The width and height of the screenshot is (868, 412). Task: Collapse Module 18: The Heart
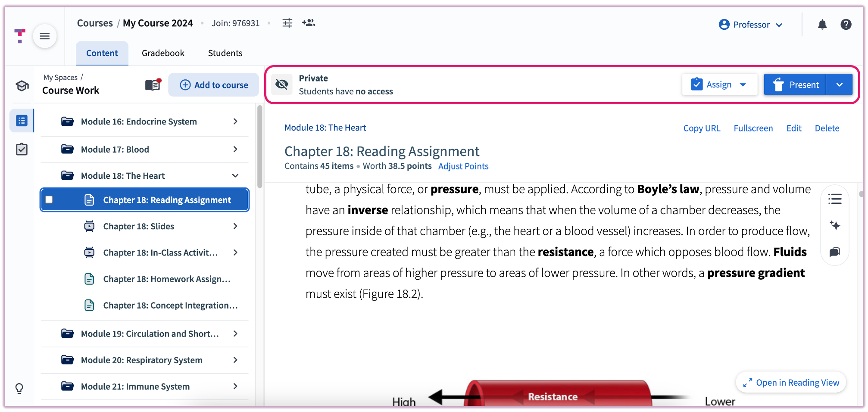coord(235,175)
